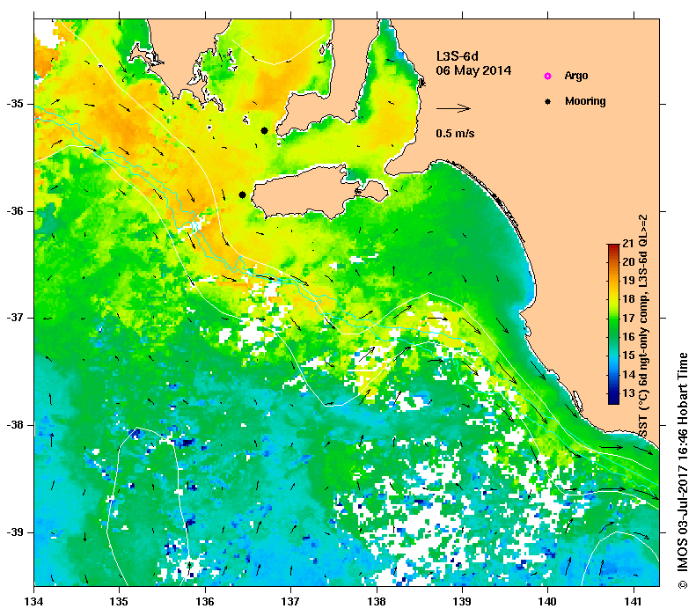
Task: Click the "Argo" legend label
Action: coord(576,76)
